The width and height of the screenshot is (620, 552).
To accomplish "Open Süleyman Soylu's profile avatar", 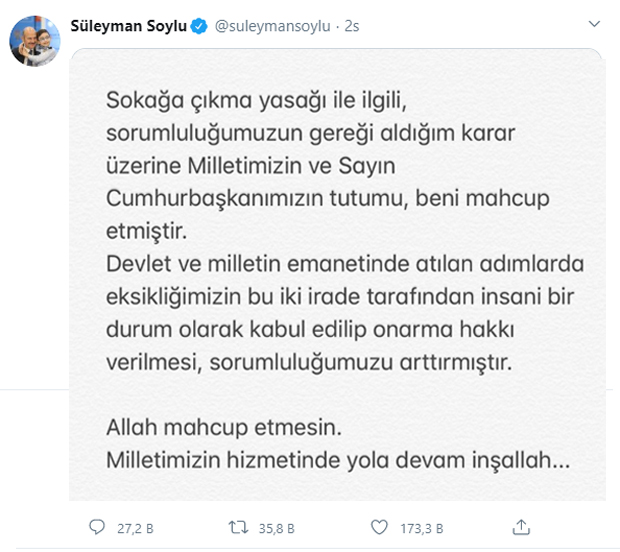I will pyautogui.click(x=33, y=41).
